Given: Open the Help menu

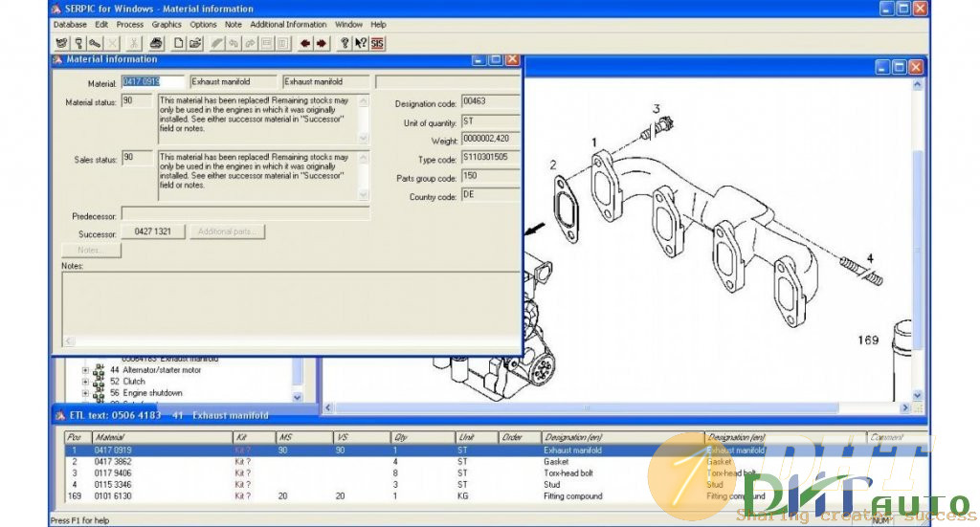Looking at the screenshot, I should click(x=378, y=24).
